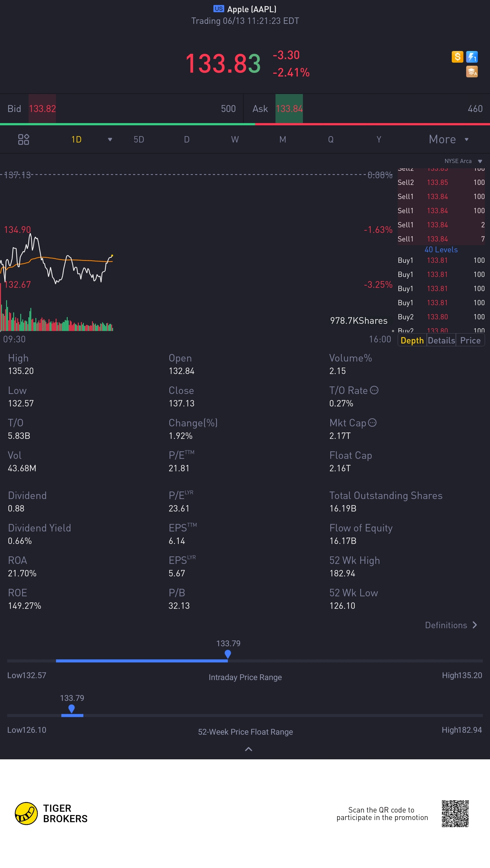The image size is (490, 868).
Task: Tap the Intraday Price Range marker
Action: pos(228,654)
